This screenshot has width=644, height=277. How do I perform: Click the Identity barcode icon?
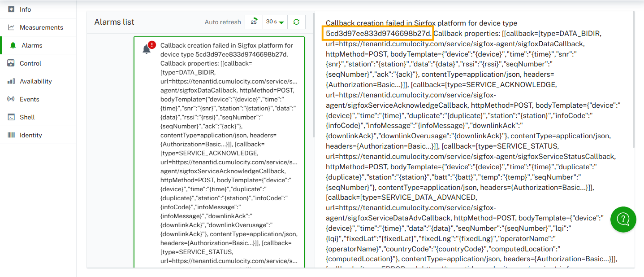pyautogui.click(x=11, y=135)
